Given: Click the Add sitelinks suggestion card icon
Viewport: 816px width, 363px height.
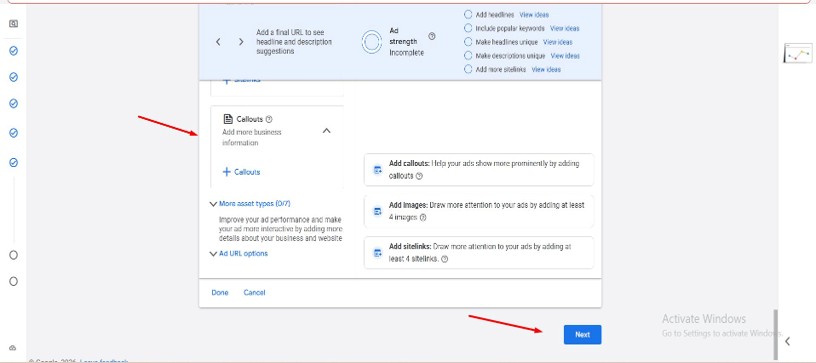Looking at the screenshot, I should point(378,253).
